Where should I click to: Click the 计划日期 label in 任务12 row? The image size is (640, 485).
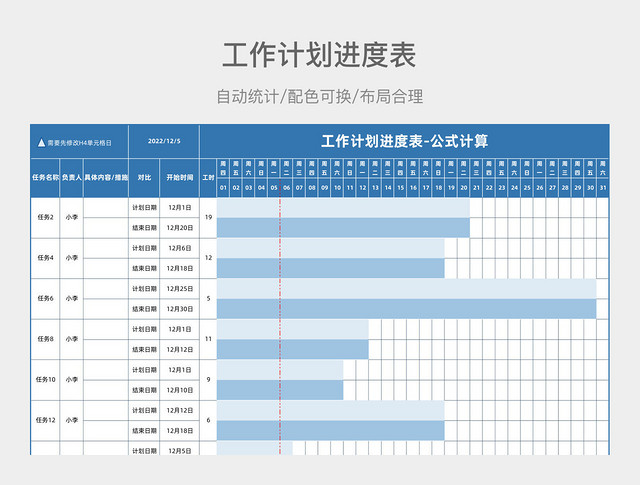pos(144,411)
